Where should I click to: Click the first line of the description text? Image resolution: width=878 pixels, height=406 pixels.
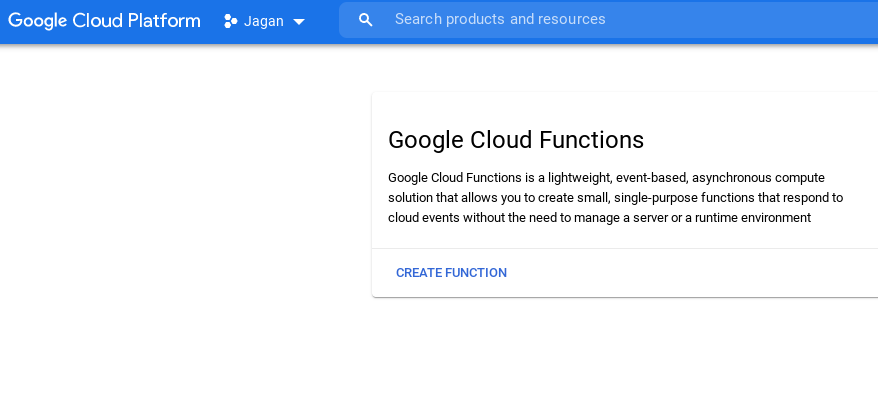pos(606,177)
